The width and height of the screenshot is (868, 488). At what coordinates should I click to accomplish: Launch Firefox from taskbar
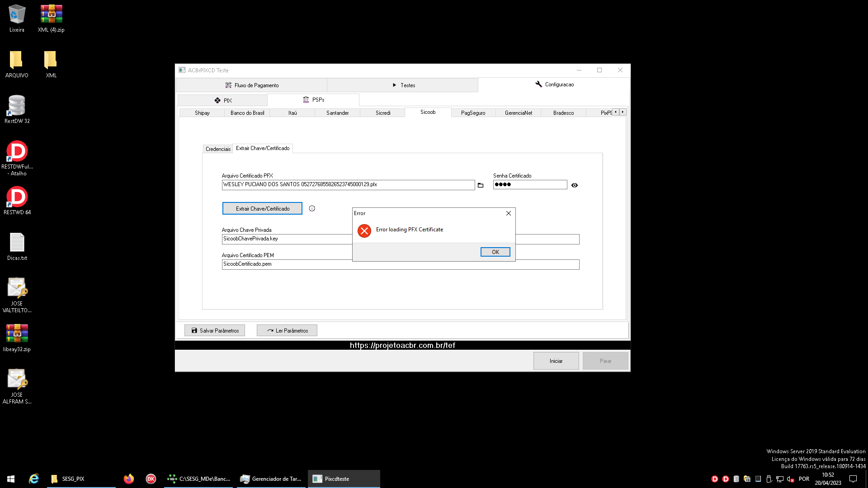pyautogui.click(x=129, y=479)
